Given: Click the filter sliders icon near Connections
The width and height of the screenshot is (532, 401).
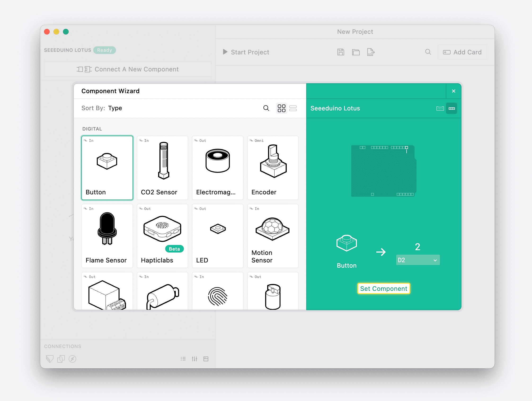Looking at the screenshot, I should tap(195, 359).
